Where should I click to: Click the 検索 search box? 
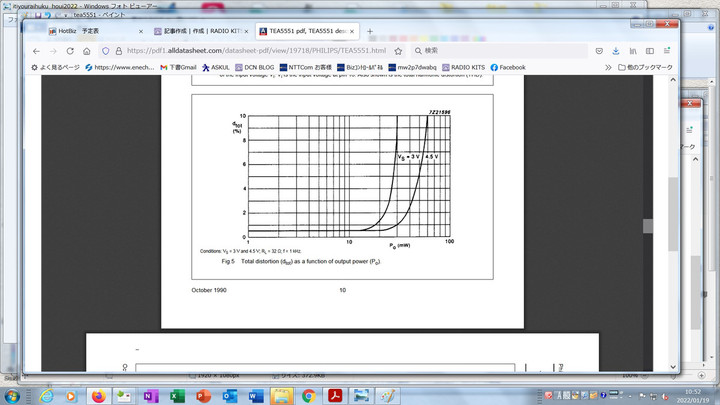tap(500, 50)
